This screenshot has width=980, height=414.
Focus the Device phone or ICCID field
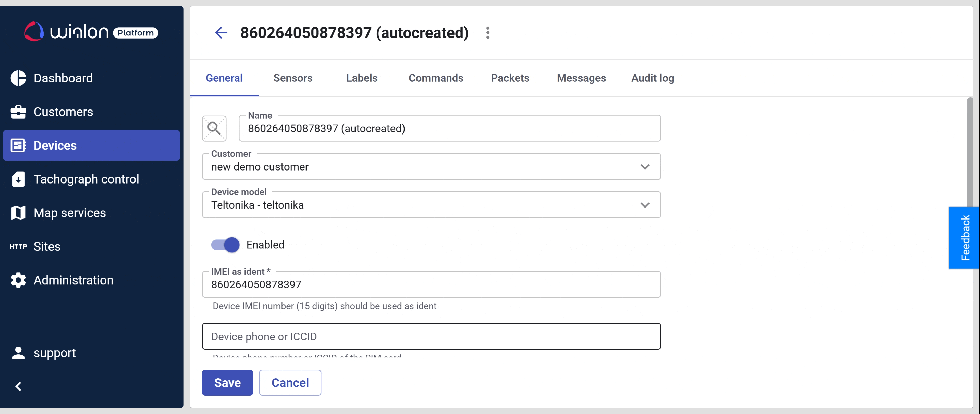(431, 336)
